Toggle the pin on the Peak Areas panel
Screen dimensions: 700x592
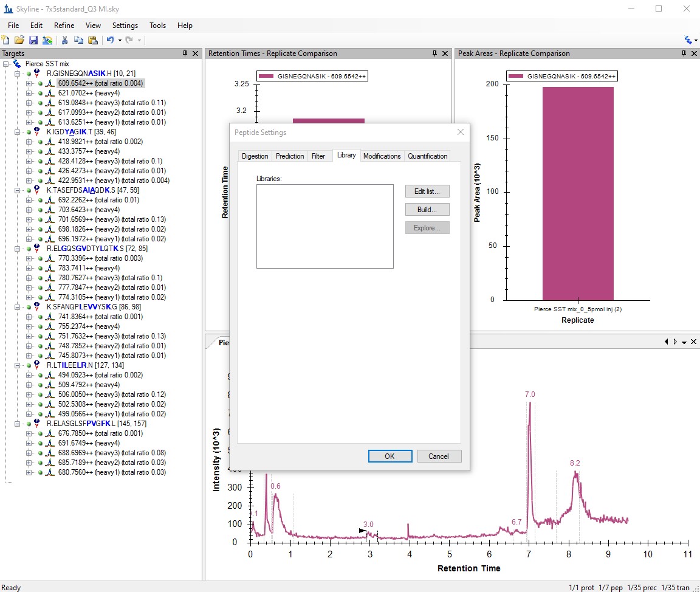point(684,53)
